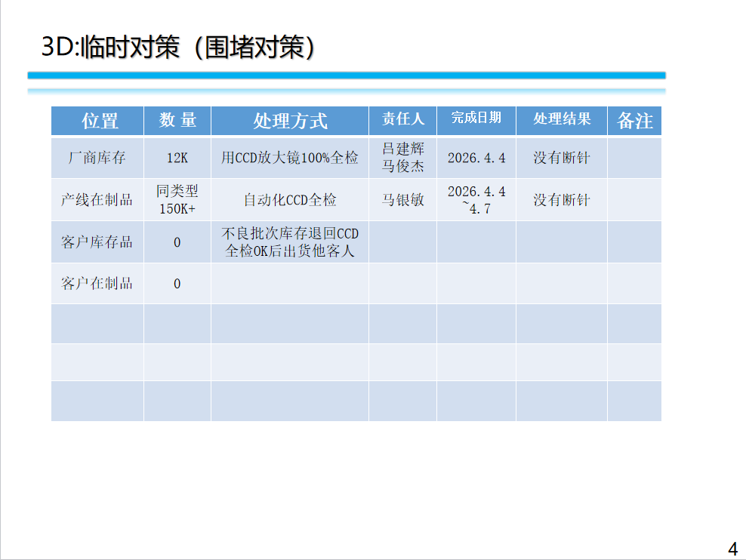Click the 客户库存品 cell
The width and height of the screenshot is (746, 560).
(x=97, y=242)
